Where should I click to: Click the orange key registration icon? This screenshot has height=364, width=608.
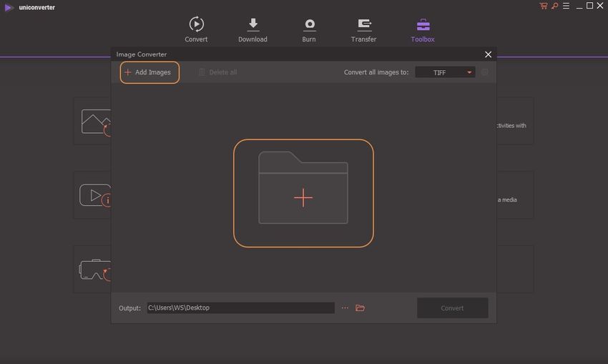(554, 6)
